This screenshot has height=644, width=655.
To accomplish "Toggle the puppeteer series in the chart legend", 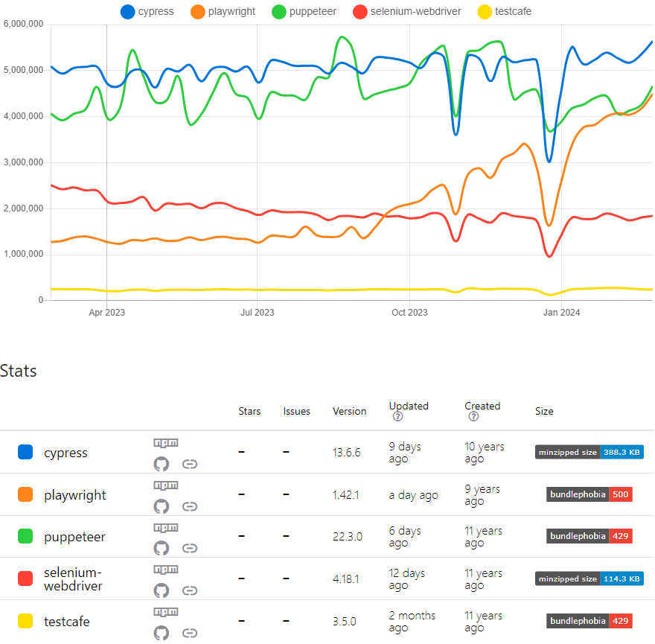I will pyautogui.click(x=304, y=12).
